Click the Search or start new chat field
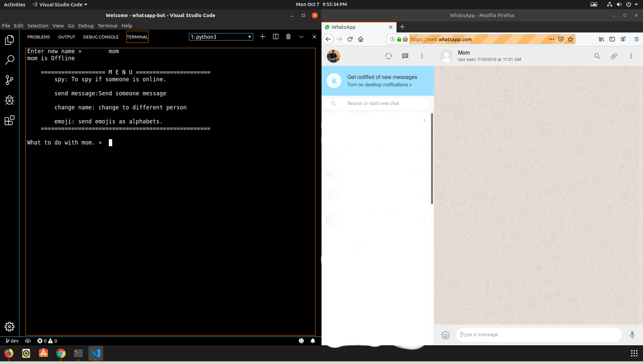643x364 pixels. pos(377,103)
